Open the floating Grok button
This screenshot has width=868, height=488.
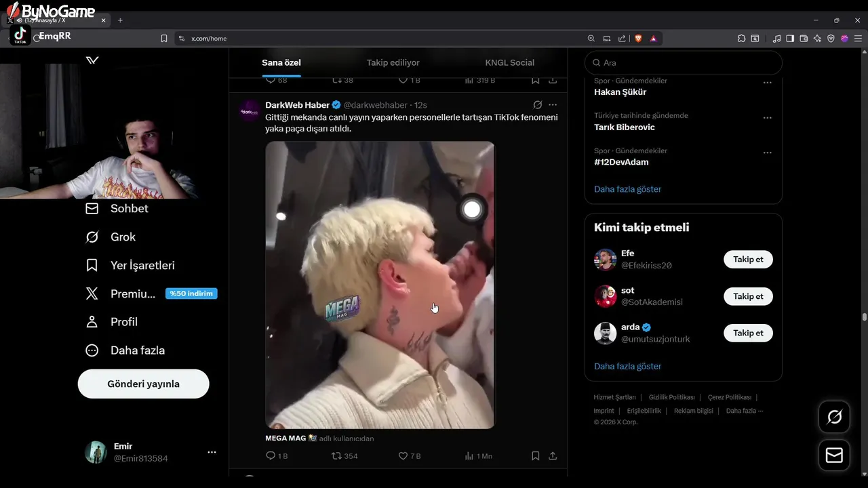[x=834, y=418]
